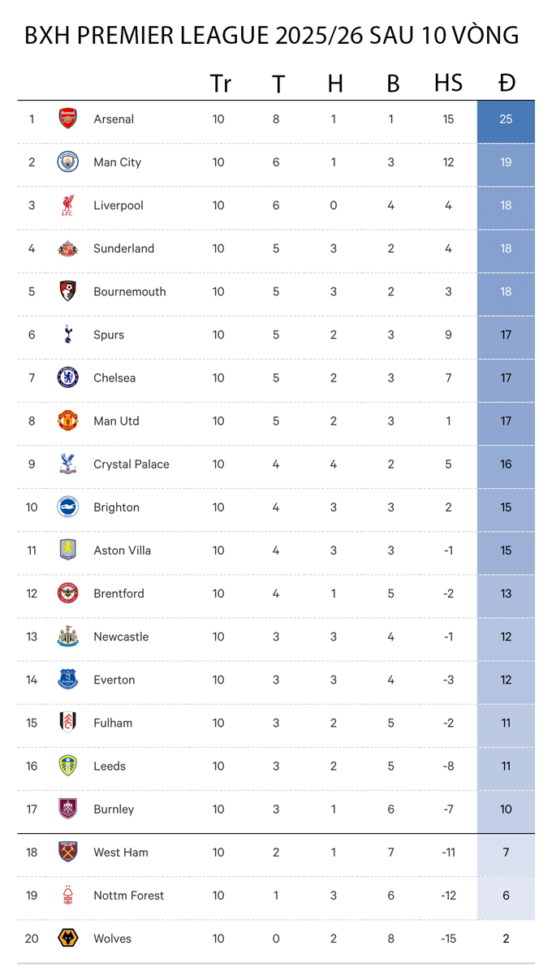This screenshot has height=980, width=552.
Task: Select the Liverpool club logo
Action: (68, 205)
